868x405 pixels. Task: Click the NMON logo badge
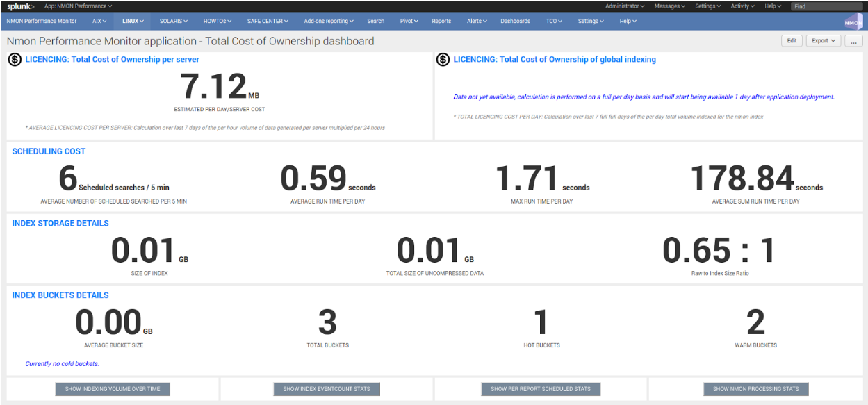(x=853, y=22)
